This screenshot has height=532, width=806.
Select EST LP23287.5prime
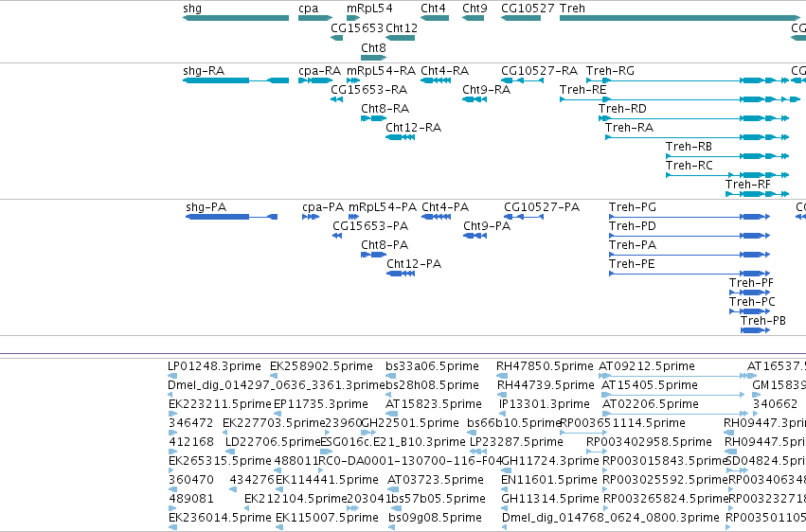(478, 452)
